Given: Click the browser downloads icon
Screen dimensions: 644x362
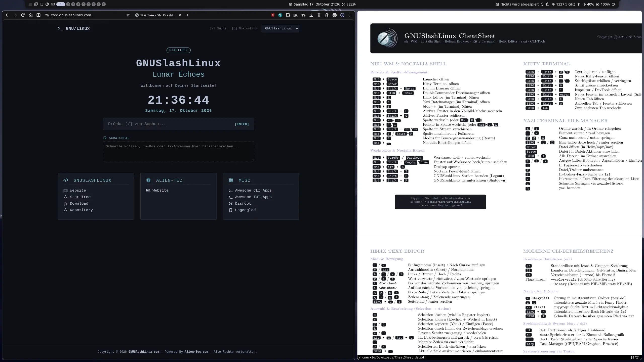Looking at the screenshot, I should pyautogui.click(x=311, y=15).
